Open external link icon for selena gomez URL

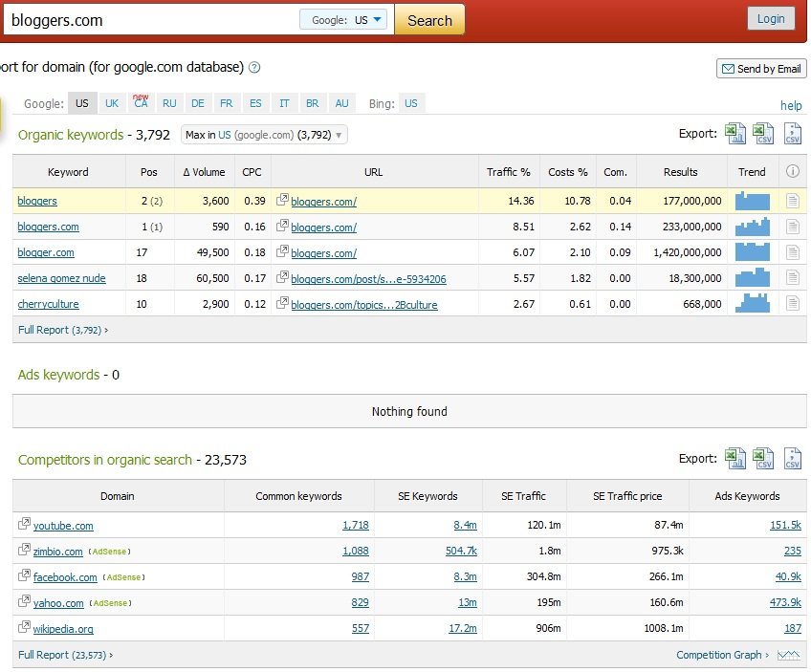tap(282, 277)
